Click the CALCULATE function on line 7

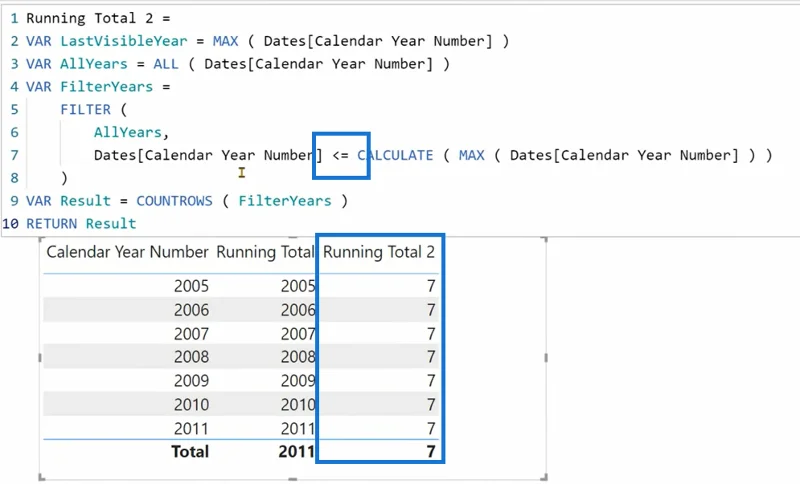tap(395, 155)
